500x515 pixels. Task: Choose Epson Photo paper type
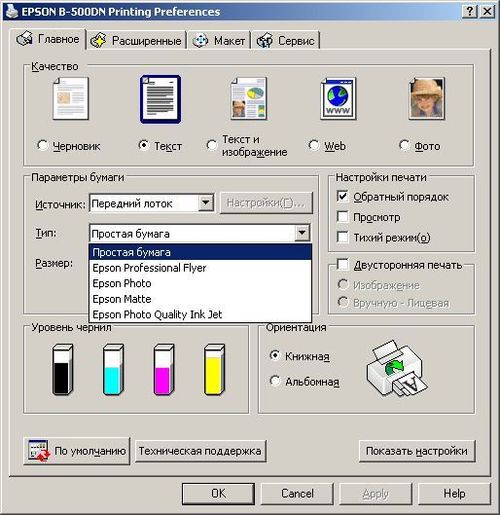click(x=200, y=283)
